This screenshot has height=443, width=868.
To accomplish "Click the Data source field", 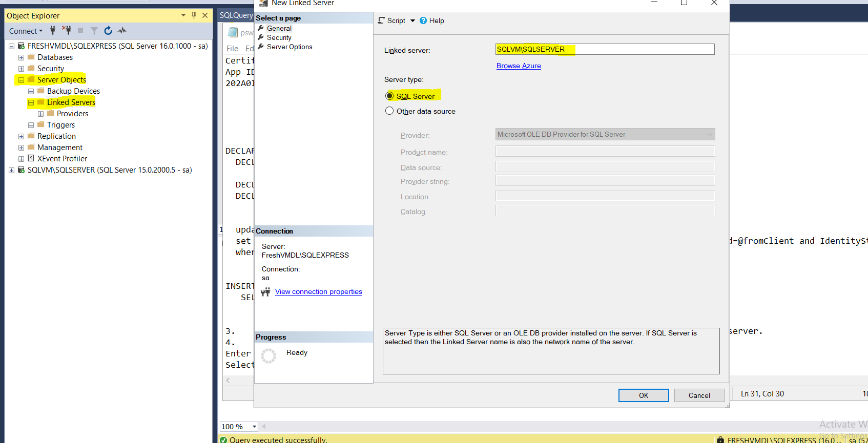I will click(x=605, y=166).
